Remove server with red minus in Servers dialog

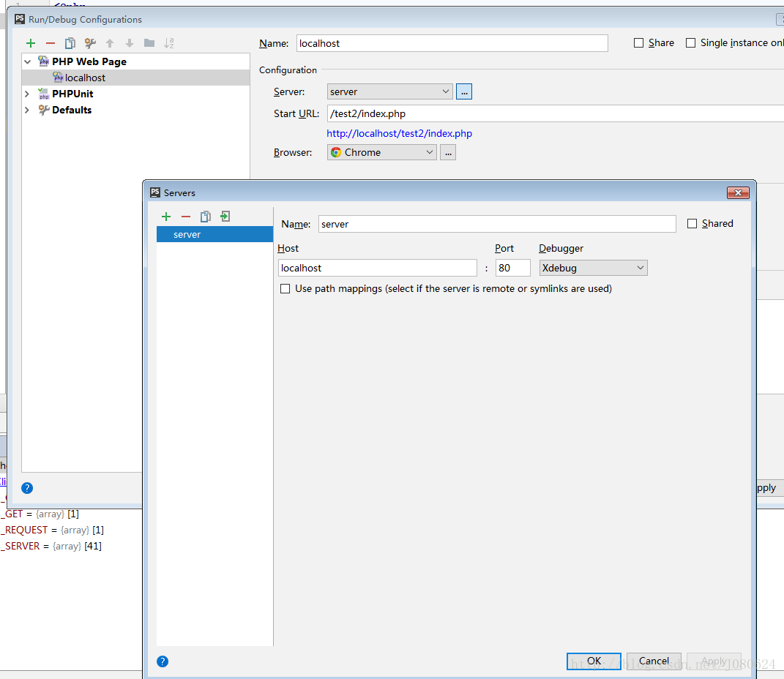point(186,217)
